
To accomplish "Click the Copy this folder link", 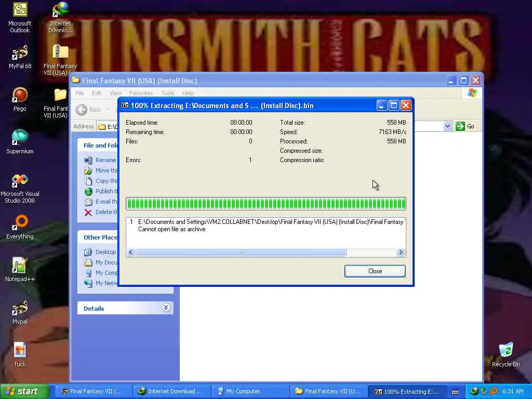I will point(107,181).
